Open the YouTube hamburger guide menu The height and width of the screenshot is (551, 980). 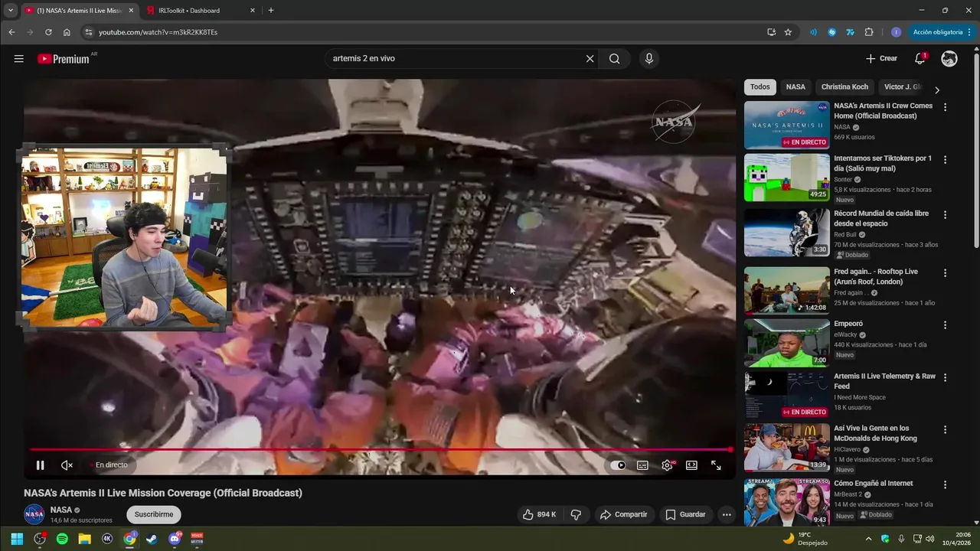pos(18,59)
